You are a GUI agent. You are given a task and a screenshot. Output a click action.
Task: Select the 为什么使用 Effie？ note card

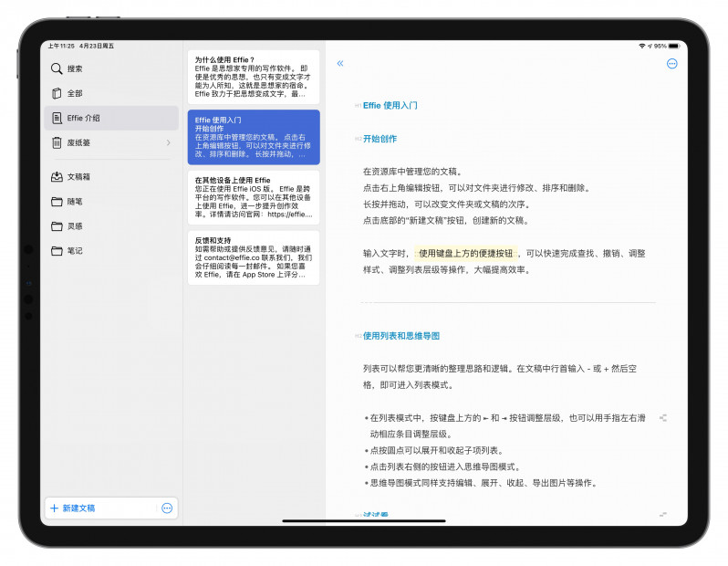(x=254, y=77)
